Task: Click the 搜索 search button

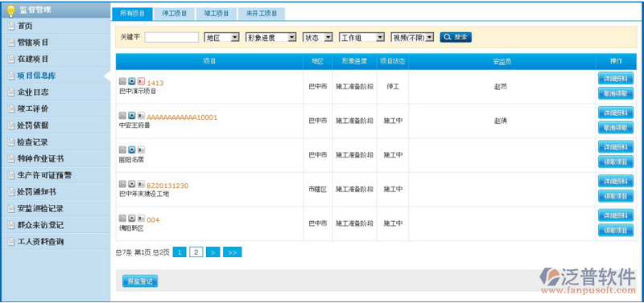Action: click(x=456, y=37)
